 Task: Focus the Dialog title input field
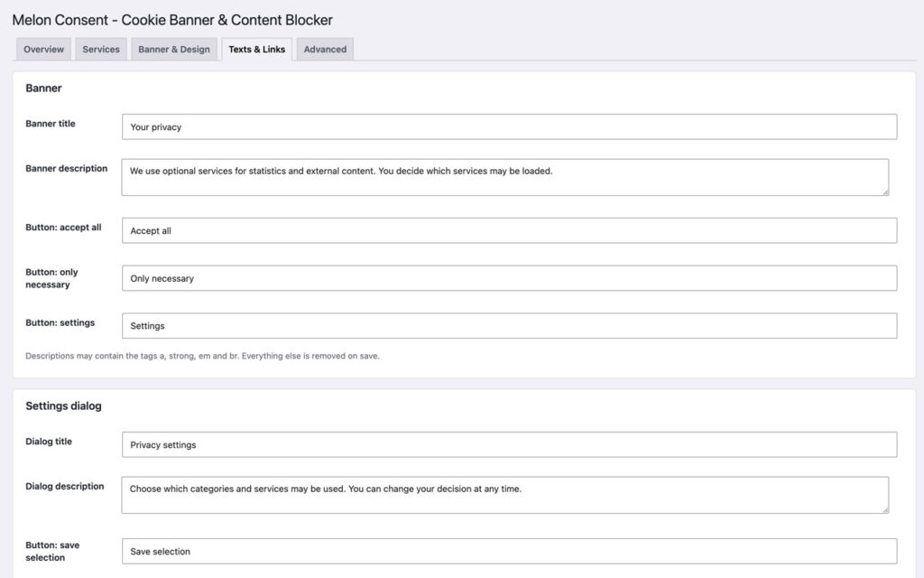coord(509,444)
